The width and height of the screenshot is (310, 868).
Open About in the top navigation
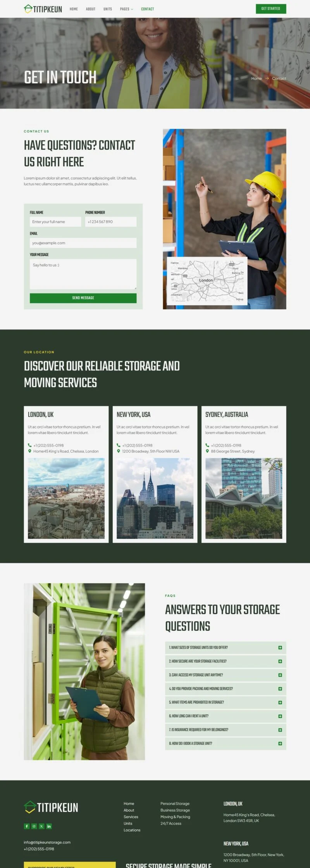tap(91, 9)
